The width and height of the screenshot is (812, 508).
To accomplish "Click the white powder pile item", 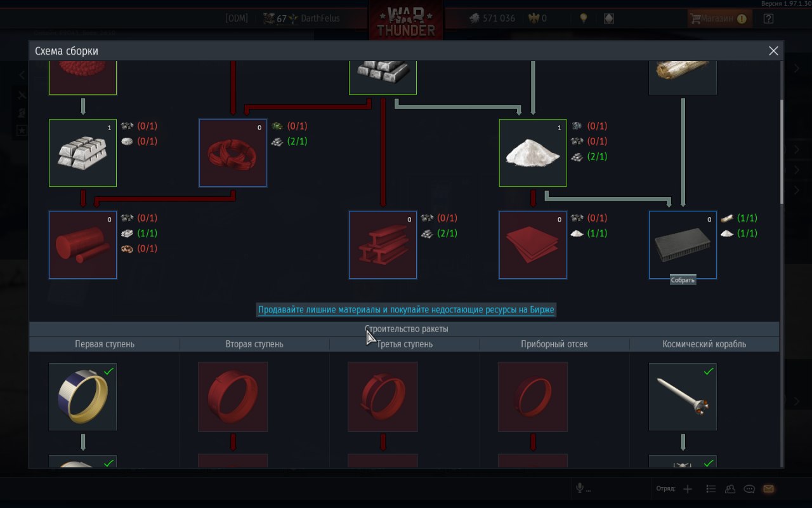I will click(533, 153).
